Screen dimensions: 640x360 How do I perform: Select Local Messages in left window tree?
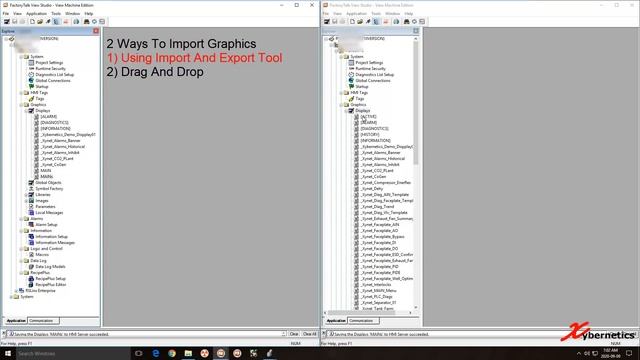[x=49, y=213]
